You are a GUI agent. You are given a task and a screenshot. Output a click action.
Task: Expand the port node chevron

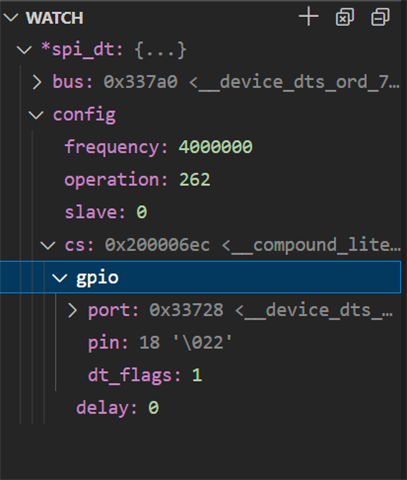[72, 310]
